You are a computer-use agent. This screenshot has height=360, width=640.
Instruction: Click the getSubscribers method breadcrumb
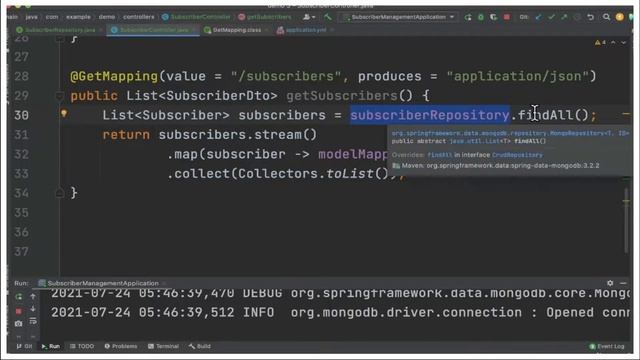click(265, 17)
